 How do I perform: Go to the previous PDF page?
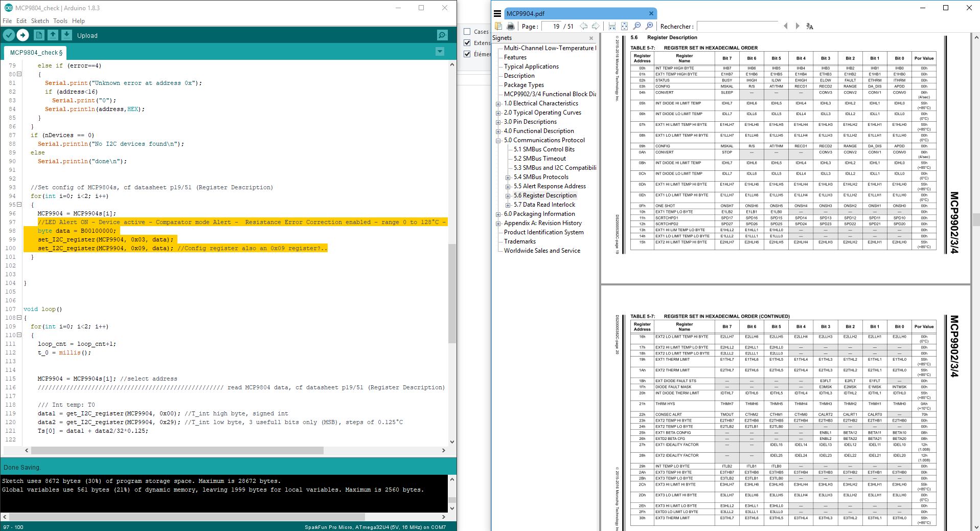tap(583, 26)
